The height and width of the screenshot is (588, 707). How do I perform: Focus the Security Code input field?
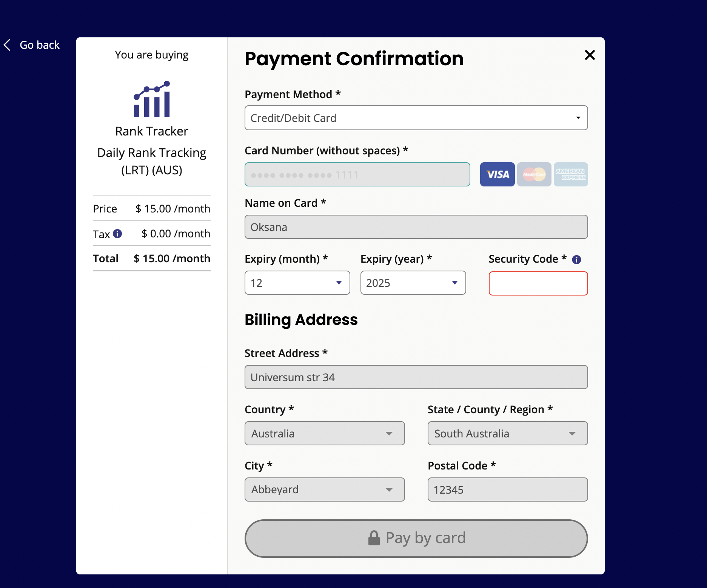[538, 283]
